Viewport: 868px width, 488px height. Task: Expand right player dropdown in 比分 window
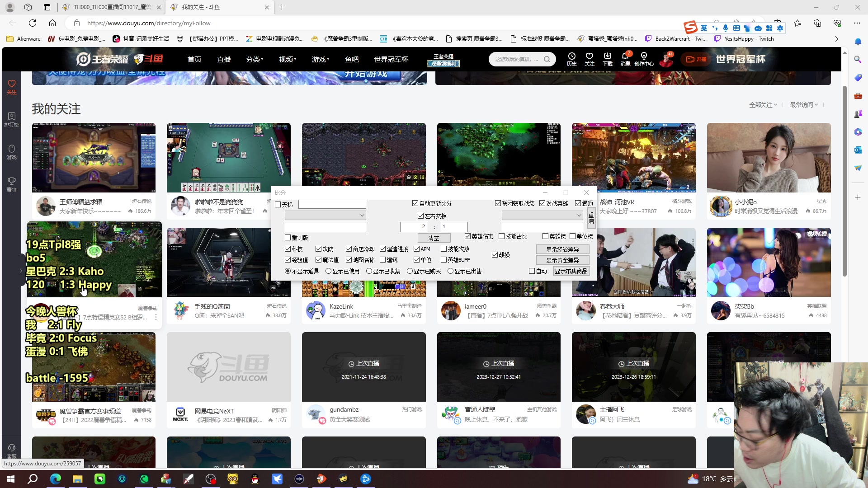pos(579,216)
